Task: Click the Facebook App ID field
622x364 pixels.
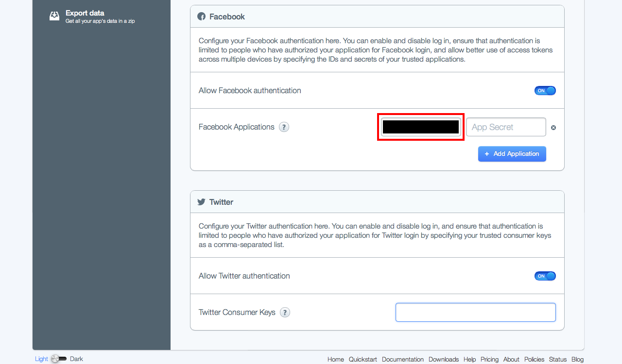Action: [x=421, y=127]
